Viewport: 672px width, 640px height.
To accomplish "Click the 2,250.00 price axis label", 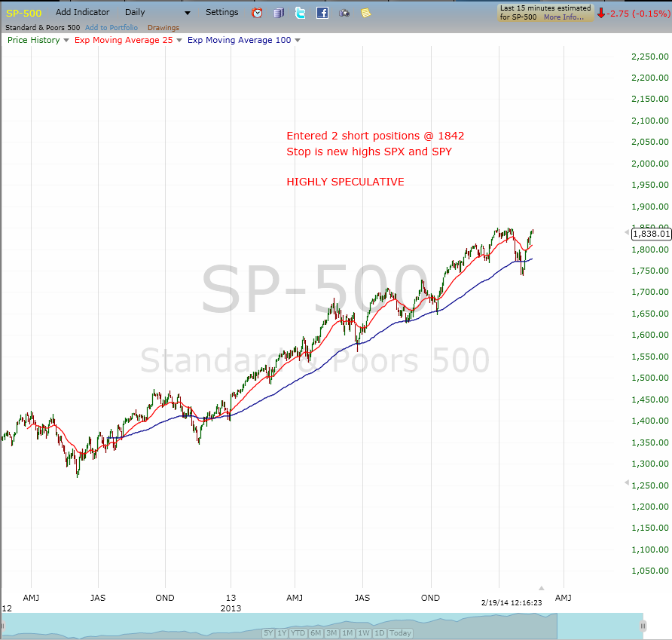I will (x=649, y=57).
